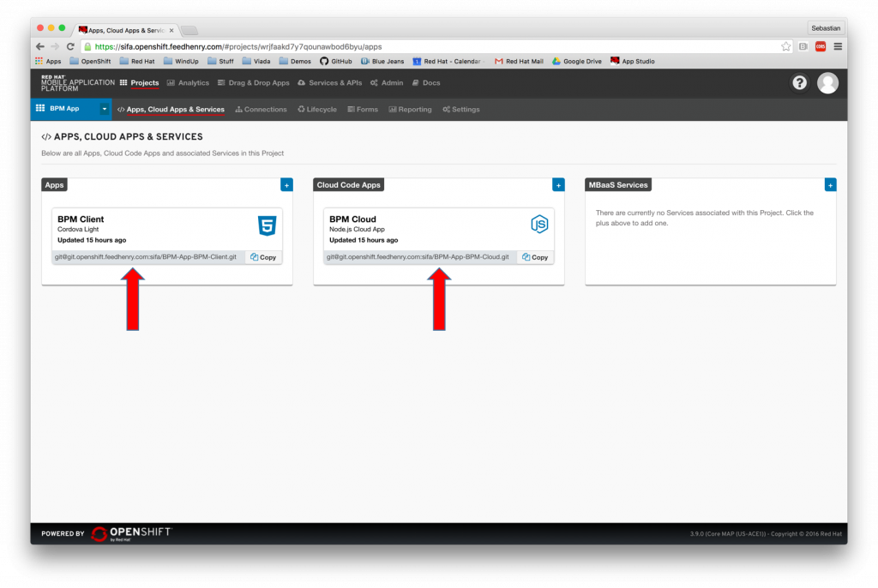Add a new app with the Apps plus icon

tap(286, 185)
